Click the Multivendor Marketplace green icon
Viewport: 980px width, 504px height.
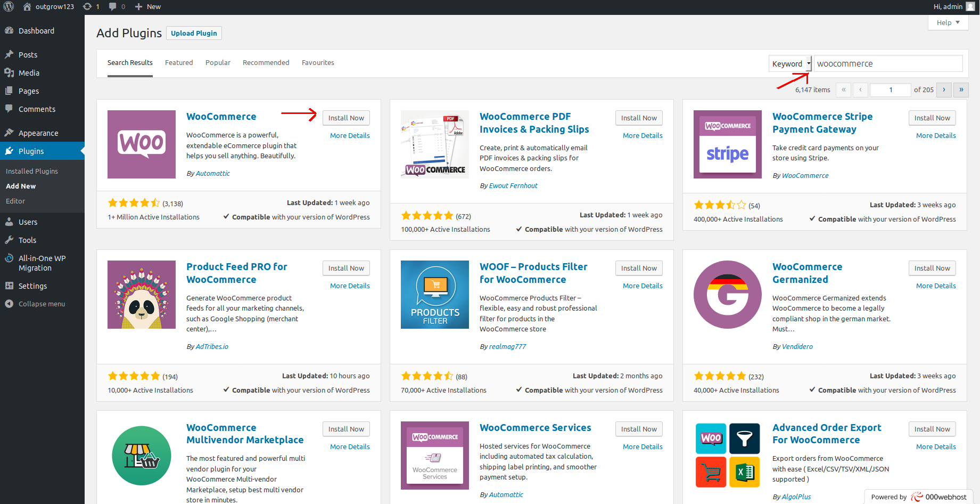142,456
